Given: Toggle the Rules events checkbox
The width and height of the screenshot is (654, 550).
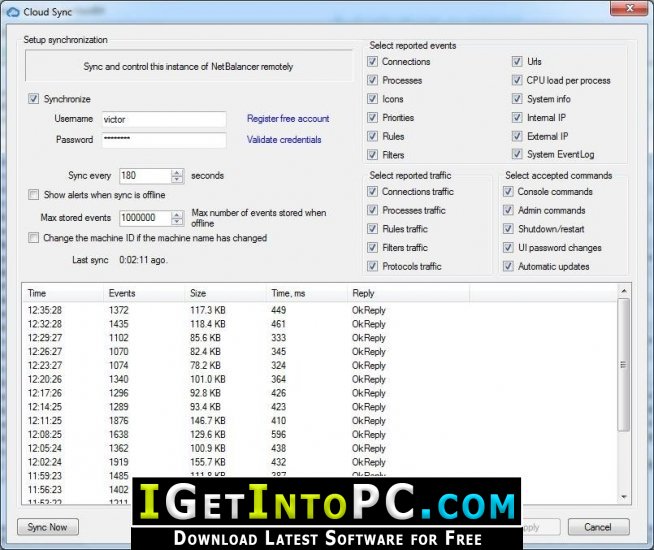Looking at the screenshot, I should tap(372, 136).
